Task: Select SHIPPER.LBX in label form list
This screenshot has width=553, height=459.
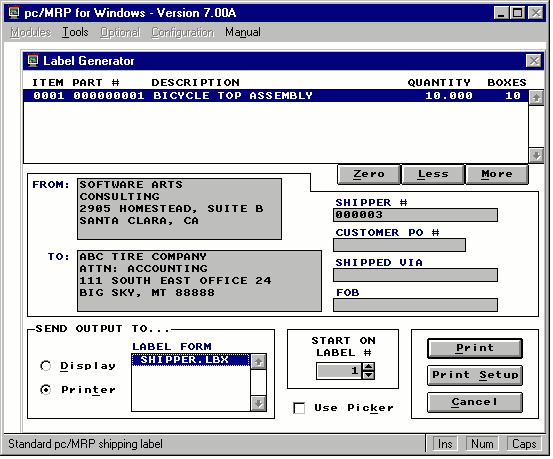Action: 190,360
